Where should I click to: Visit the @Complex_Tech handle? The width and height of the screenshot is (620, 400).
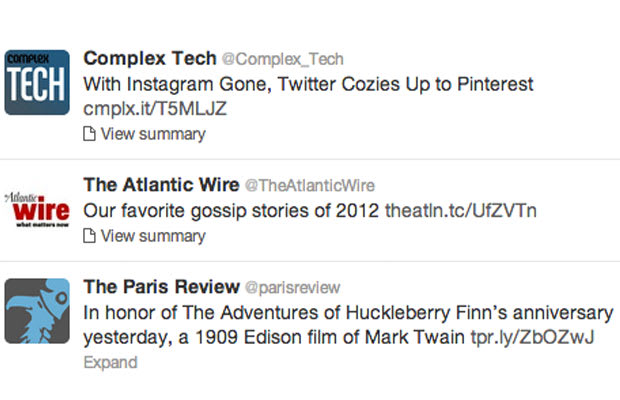pos(283,59)
